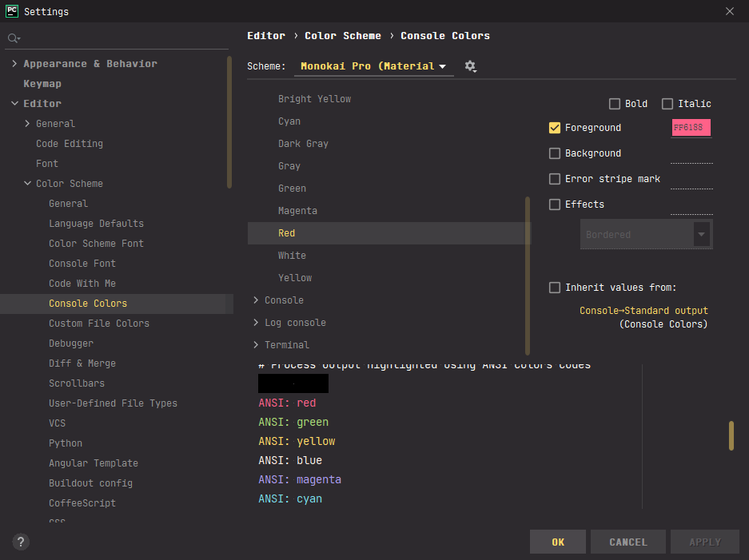Screen dimensions: 749x560
Task: Select Debugger in the settings tree
Action: coord(71,344)
